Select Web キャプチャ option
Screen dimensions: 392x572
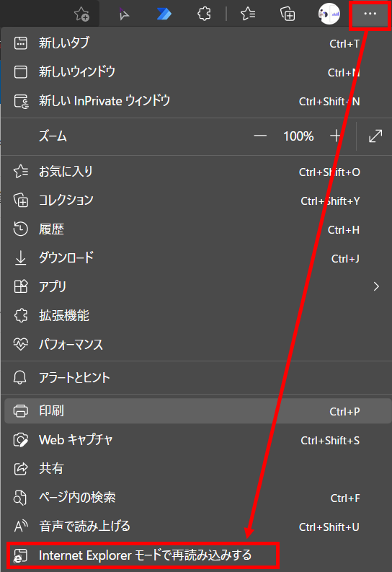pos(196,440)
